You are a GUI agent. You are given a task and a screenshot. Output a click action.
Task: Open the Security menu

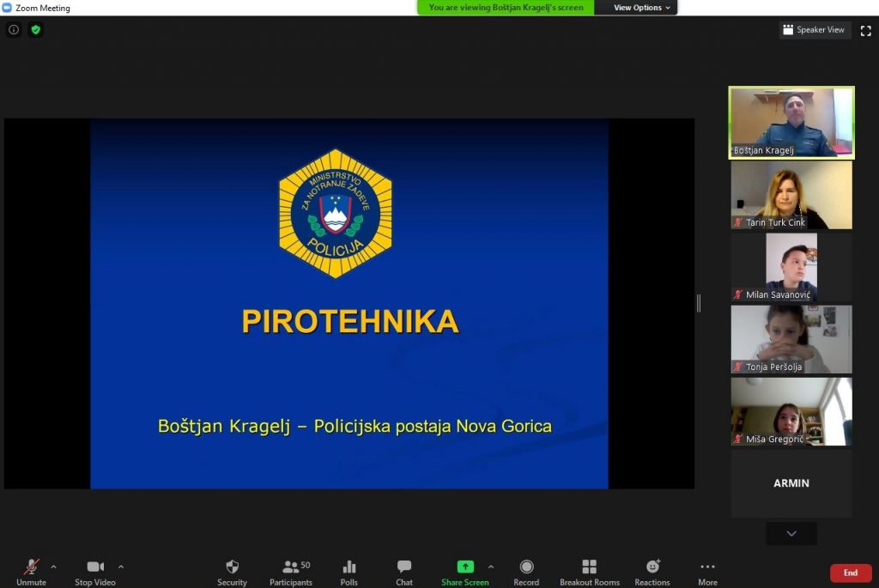click(232, 573)
